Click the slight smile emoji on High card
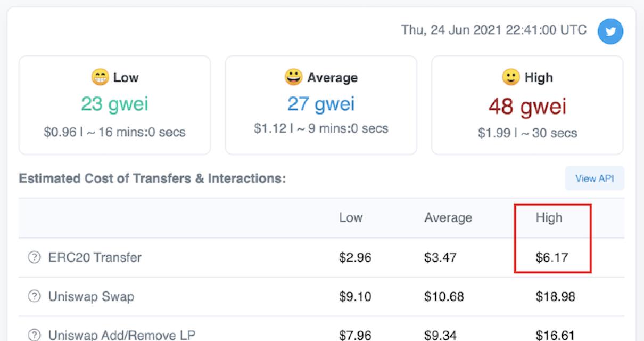 [511, 78]
